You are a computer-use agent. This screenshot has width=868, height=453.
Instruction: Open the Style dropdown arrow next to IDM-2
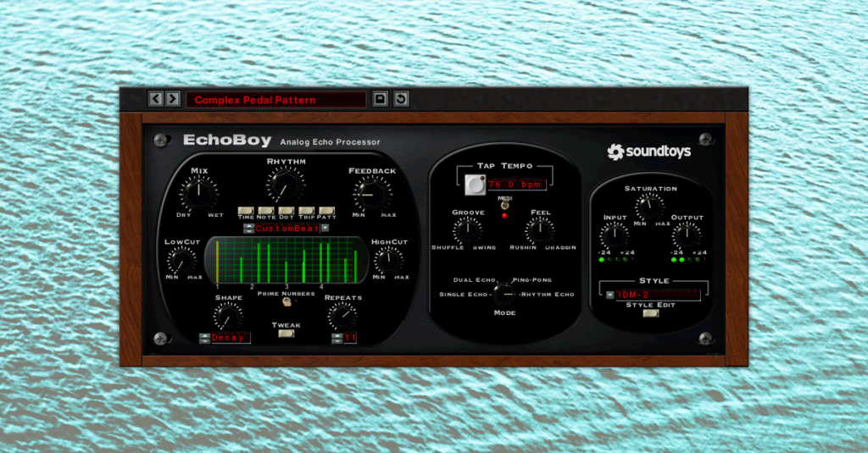click(x=609, y=296)
